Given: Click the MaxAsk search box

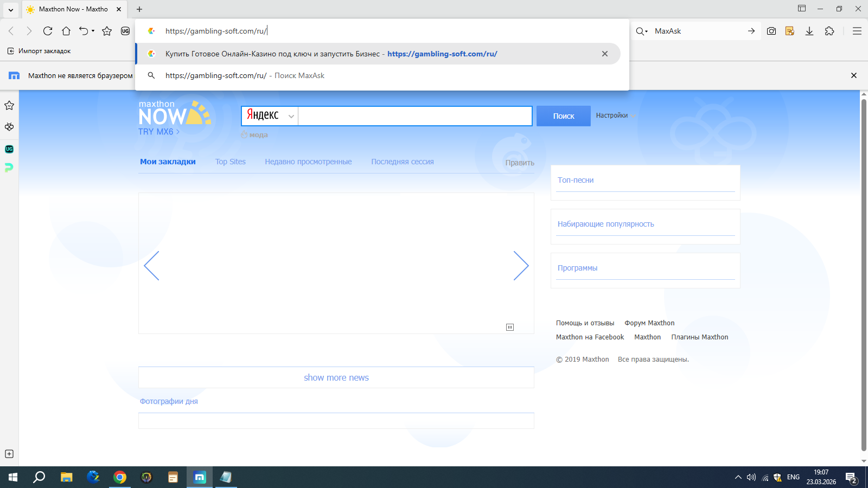Looking at the screenshot, I should 698,31.
